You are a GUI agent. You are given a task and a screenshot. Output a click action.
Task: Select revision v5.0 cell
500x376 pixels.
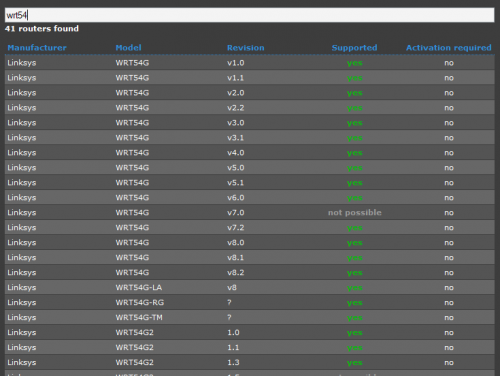[x=236, y=168]
